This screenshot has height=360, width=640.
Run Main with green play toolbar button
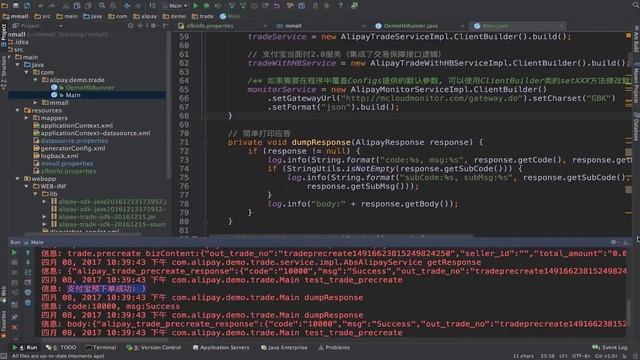(x=196, y=6)
